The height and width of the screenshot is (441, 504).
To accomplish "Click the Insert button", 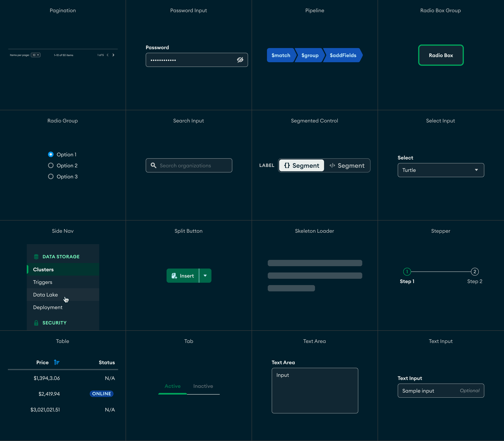I will (183, 275).
